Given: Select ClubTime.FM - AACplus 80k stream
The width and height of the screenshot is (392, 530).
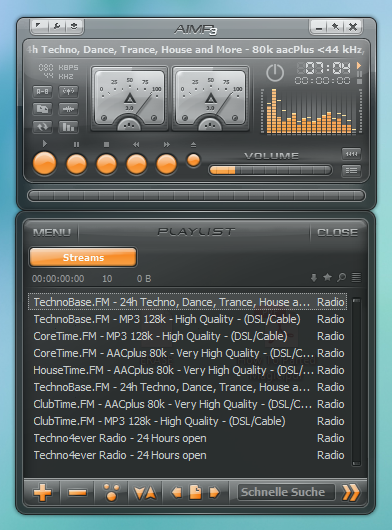Looking at the screenshot, I should 189,404.
